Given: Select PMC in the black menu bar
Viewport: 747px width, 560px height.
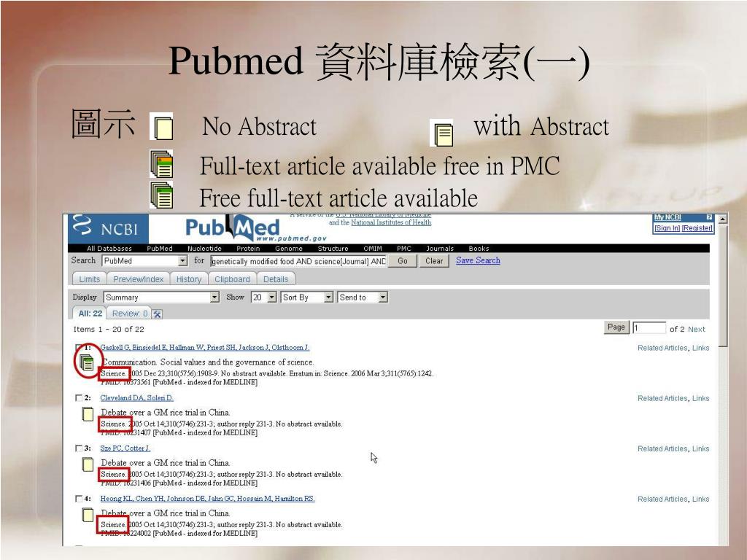Looking at the screenshot, I should (x=404, y=249).
